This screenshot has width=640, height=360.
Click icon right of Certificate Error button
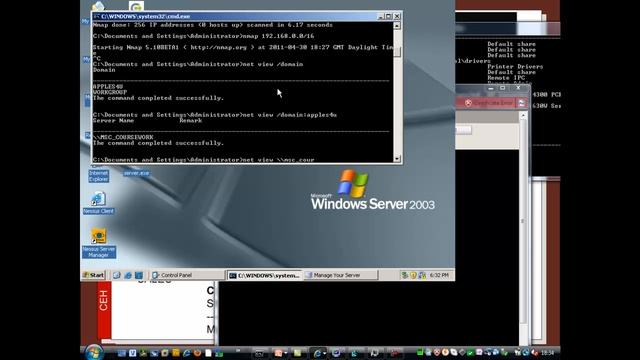[522, 103]
